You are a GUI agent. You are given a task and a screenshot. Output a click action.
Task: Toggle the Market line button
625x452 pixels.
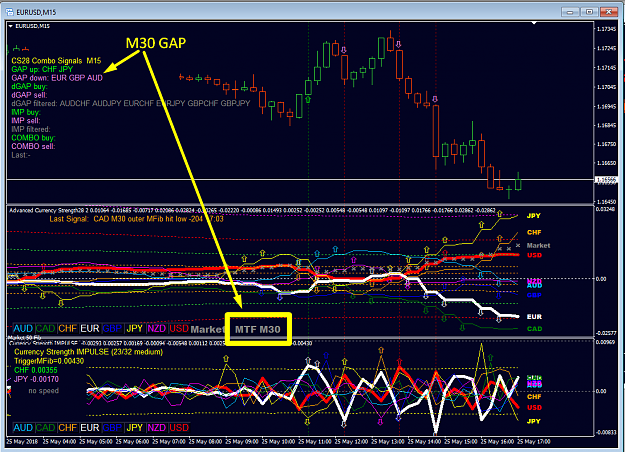pyautogui.click(x=208, y=329)
